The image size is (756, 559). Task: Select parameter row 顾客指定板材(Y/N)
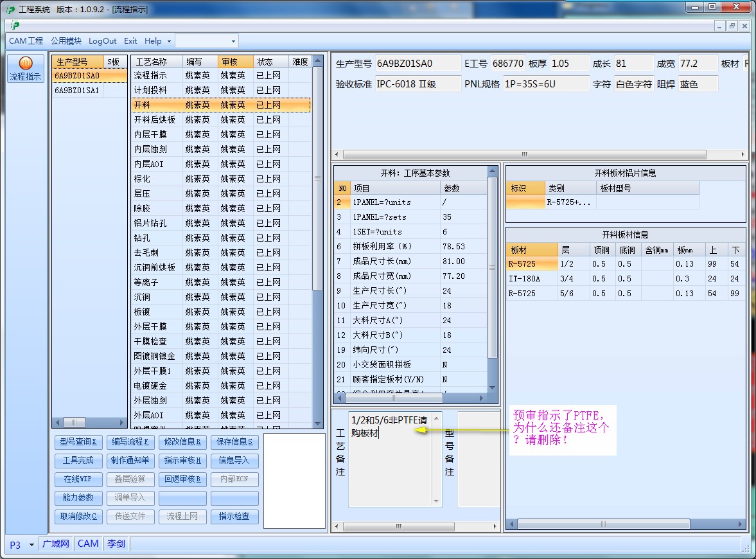pos(410,380)
